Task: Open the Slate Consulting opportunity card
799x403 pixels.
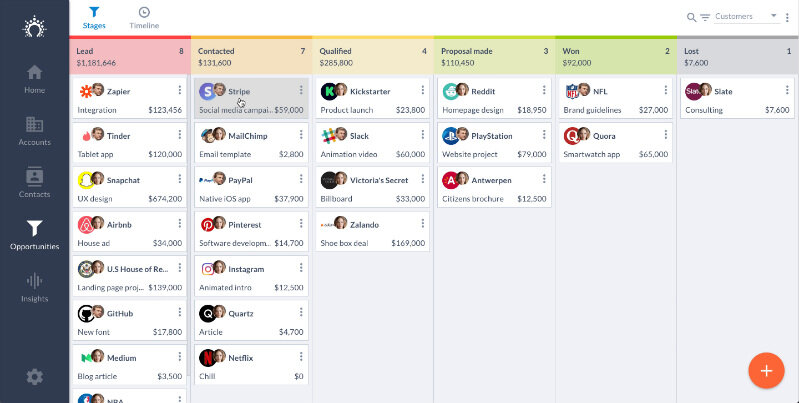Action: point(736,99)
